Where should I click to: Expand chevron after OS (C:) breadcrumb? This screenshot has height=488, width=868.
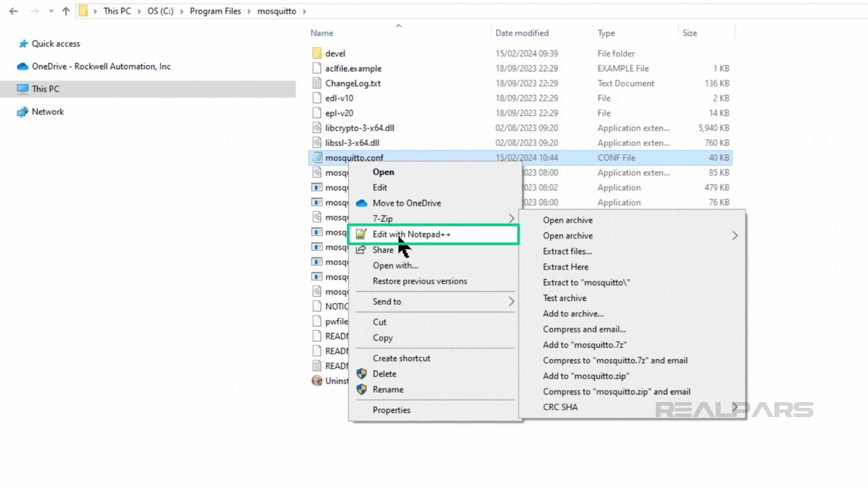tap(181, 11)
